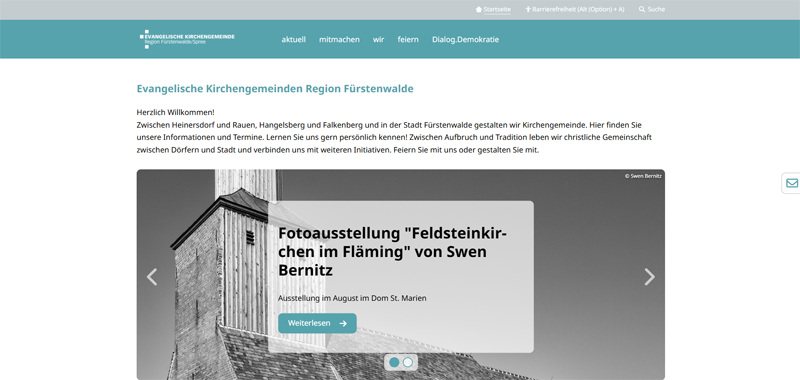
Task: Expand the aktuell navigation menu
Action: pos(293,39)
